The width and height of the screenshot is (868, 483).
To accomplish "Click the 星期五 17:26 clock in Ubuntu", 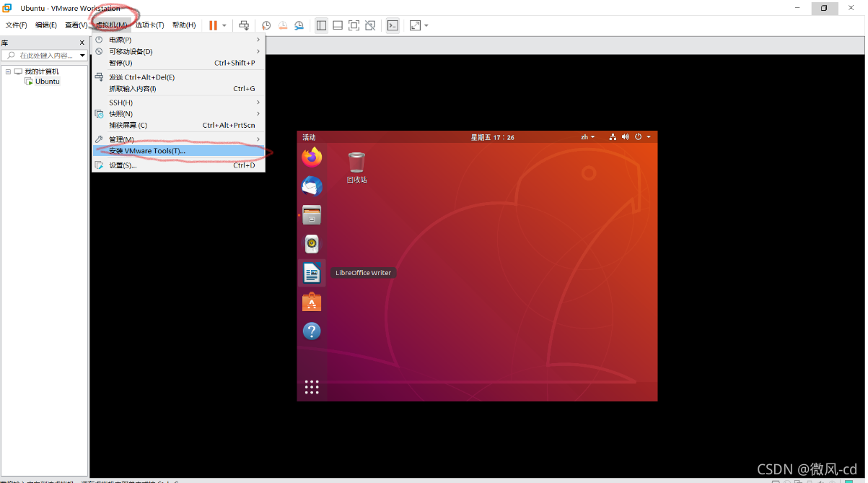I will pos(493,137).
